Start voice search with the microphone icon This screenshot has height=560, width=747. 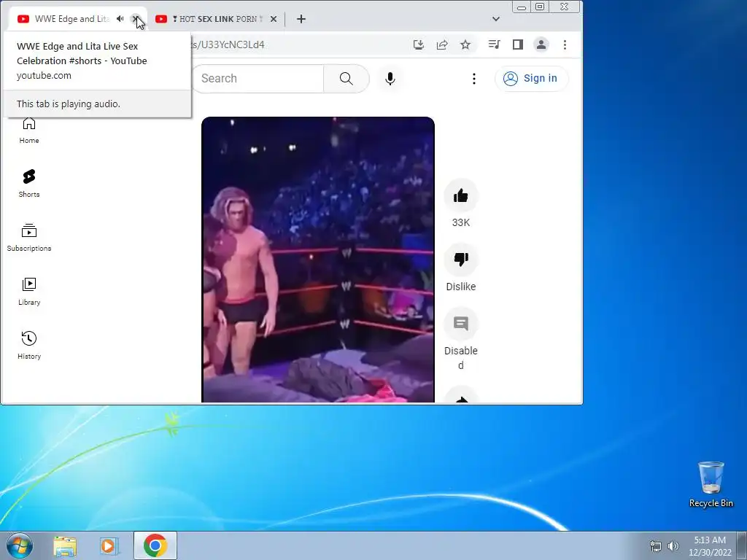tap(390, 79)
